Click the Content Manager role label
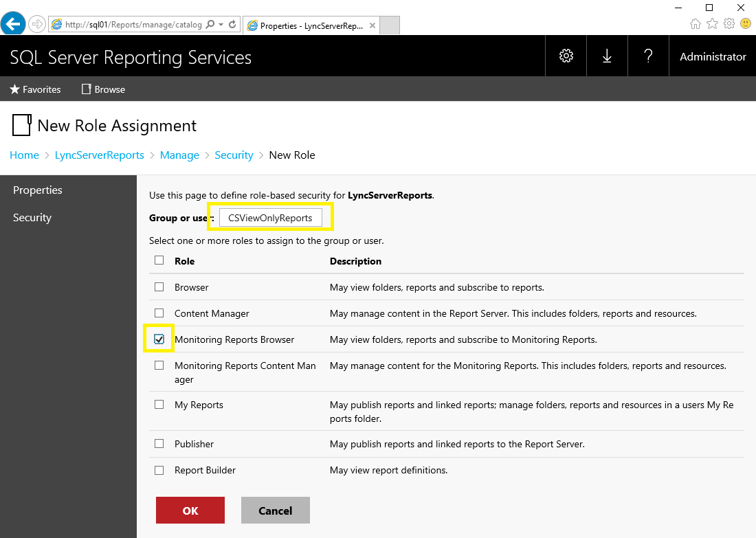Image resolution: width=756 pixels, height=538 pixels. point(212,313)
